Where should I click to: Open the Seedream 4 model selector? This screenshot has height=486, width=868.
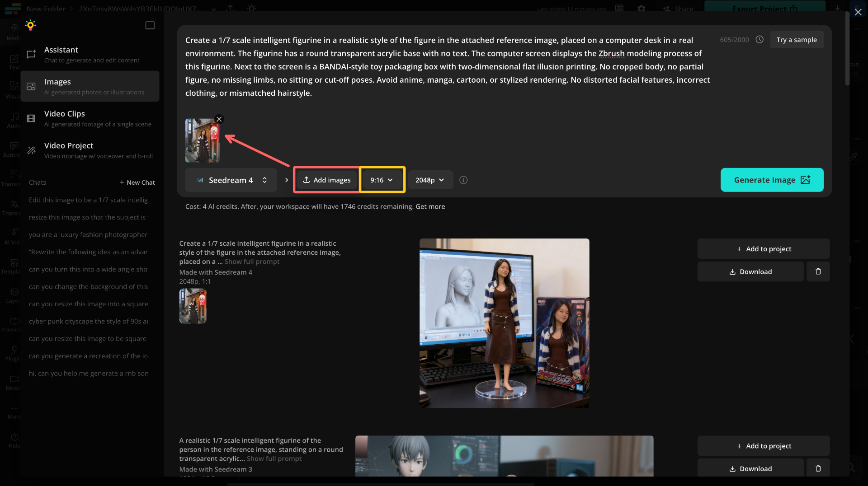(231, 180)
